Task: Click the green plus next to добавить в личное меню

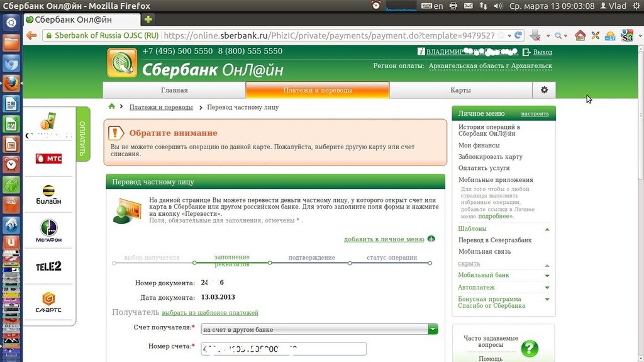Action: pyautogui.click(x=431, y=239)
